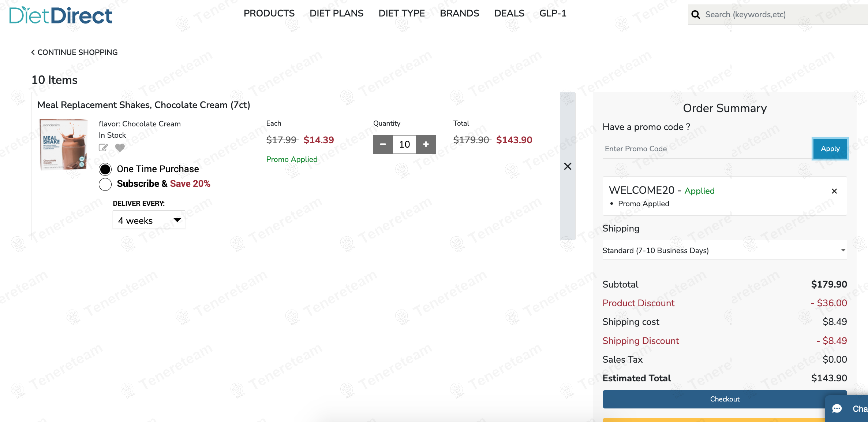Viewport: 868px width, 422px height.
Task: Click the edit item pencil icon
Action: [x=104, y=148]
